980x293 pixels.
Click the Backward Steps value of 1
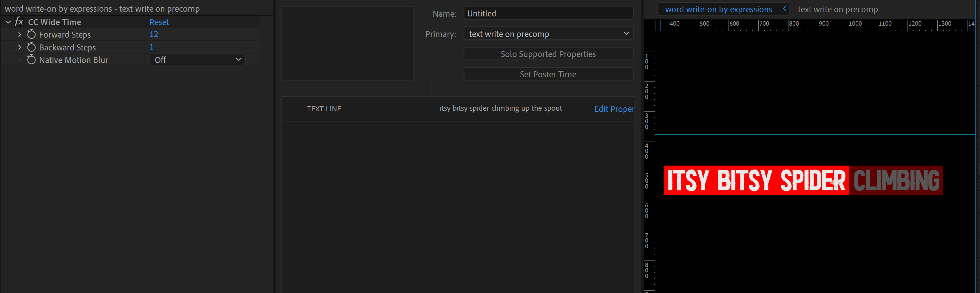tap(152, 47)
